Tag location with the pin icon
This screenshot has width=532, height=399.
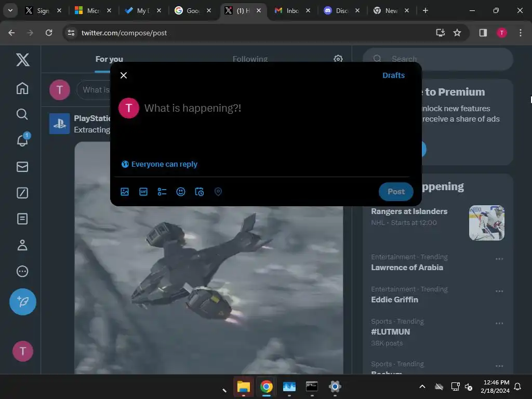(x=218, y=192)
